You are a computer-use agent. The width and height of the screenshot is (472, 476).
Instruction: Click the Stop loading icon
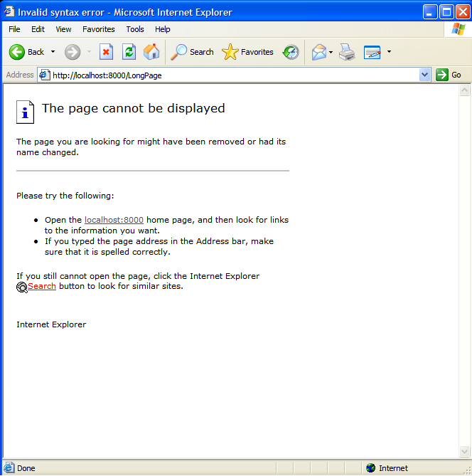106,52
